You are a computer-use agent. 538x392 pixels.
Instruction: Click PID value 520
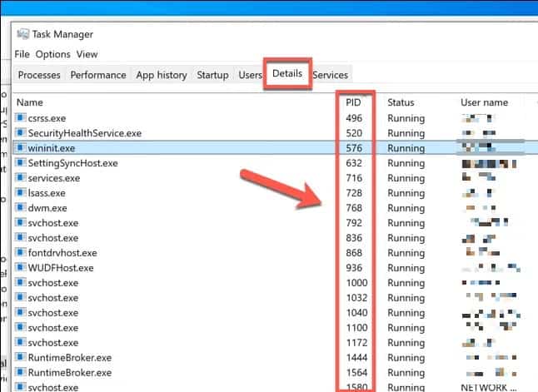(354, 133)
